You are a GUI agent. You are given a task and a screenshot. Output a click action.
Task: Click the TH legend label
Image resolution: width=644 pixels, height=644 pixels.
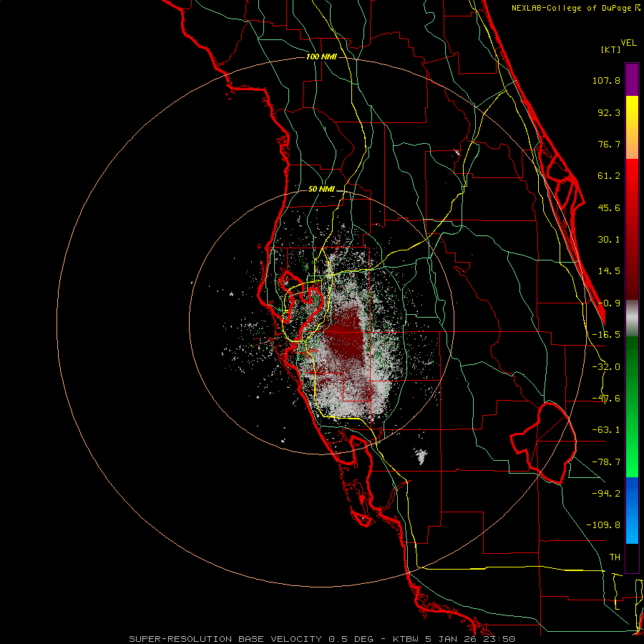(615, 557)
